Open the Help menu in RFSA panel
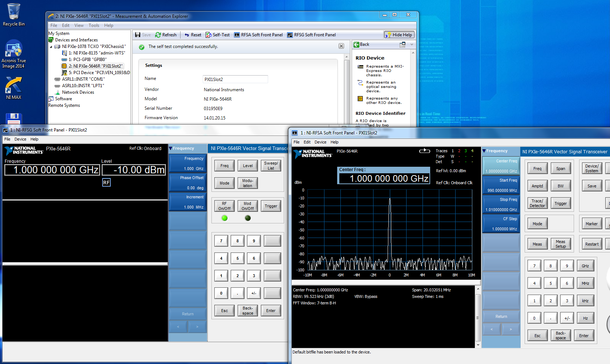This screenshot has width=610, height=364. (x=334, y=142)
